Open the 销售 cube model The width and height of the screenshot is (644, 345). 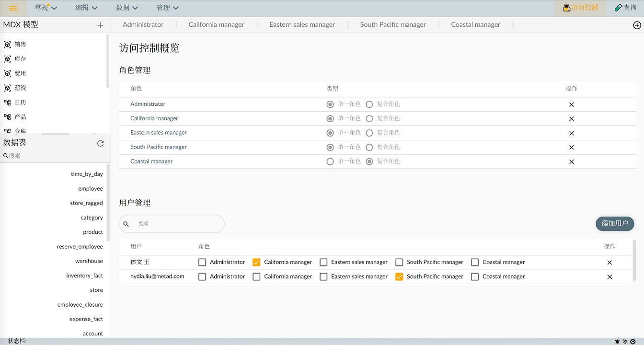(20, 45)
